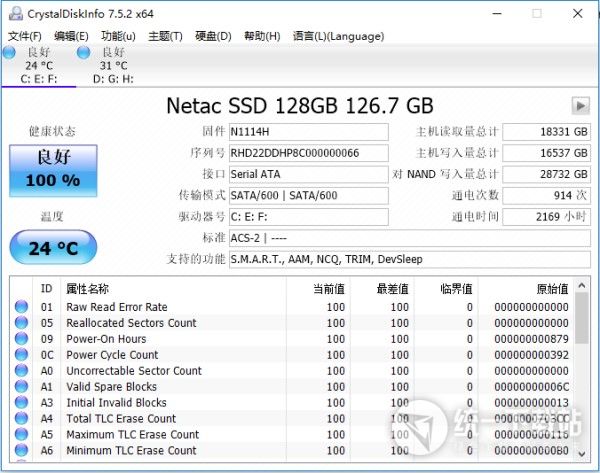Open the 主题(T) menu
The image size is (600, 473).
[165, 36]
